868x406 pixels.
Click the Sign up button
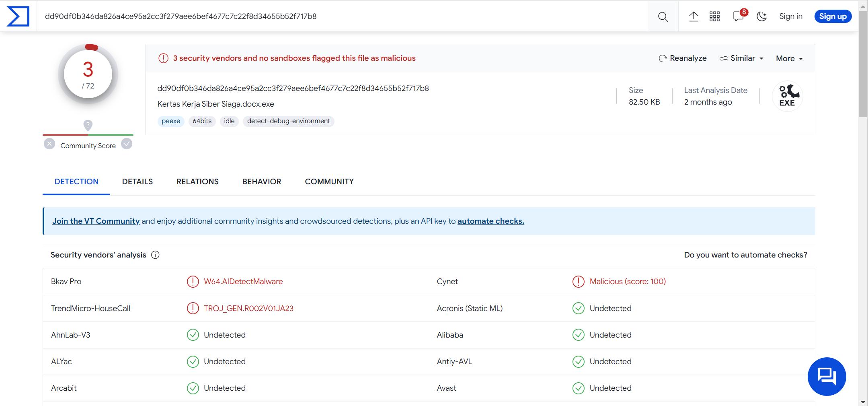833,16
